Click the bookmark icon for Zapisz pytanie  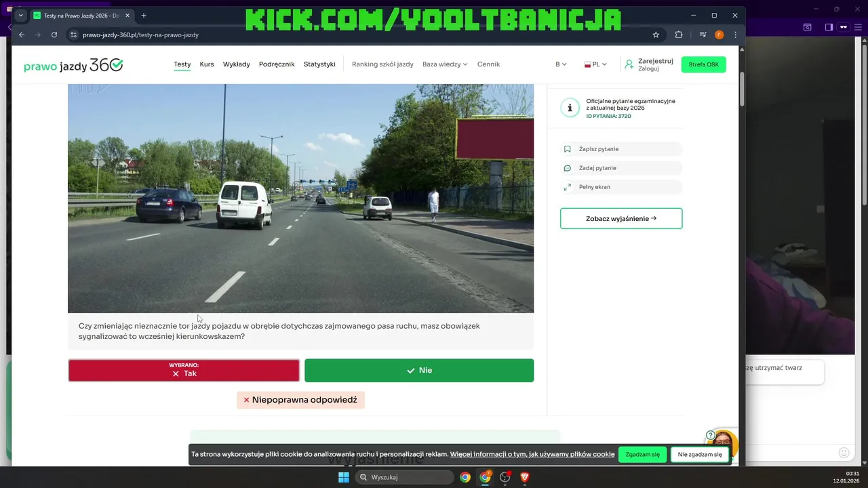click(x=568, y=149)
